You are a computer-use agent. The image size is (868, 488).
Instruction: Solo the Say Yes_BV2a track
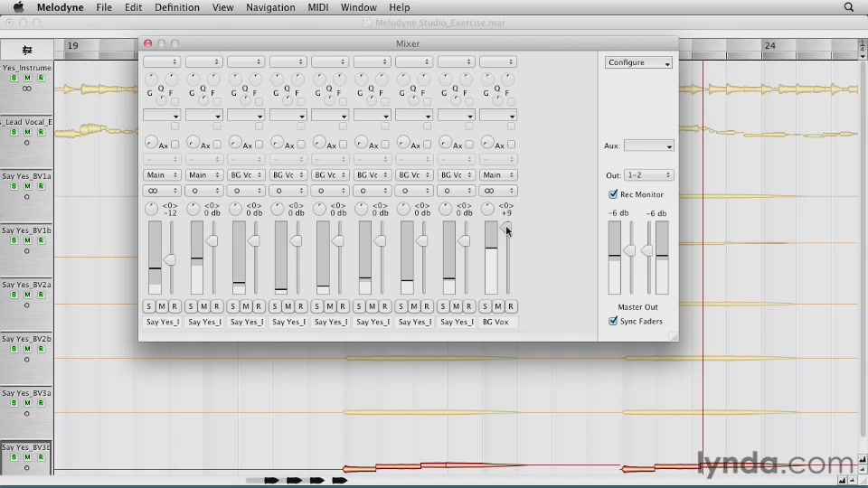[x=14, y=295]
